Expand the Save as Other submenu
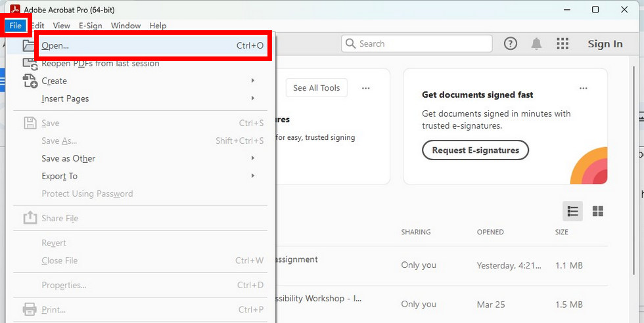The width and height of the screenshot is (644, 323). pos(139,158)
